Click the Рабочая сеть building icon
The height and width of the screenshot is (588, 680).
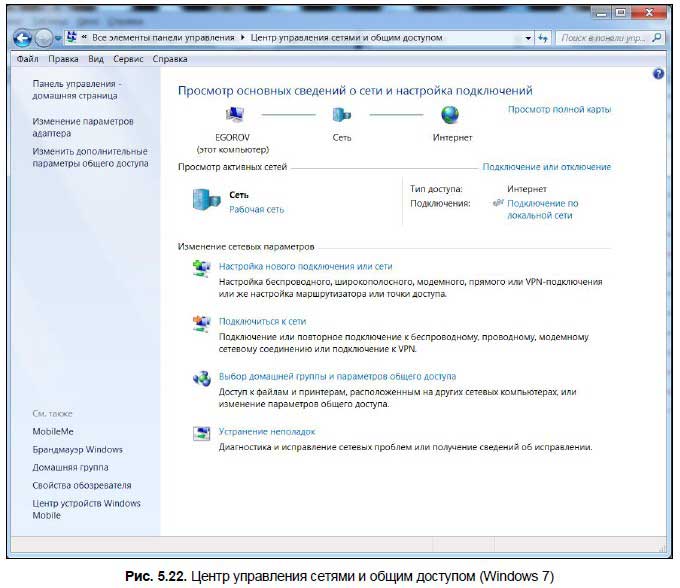tap(206, 200)
